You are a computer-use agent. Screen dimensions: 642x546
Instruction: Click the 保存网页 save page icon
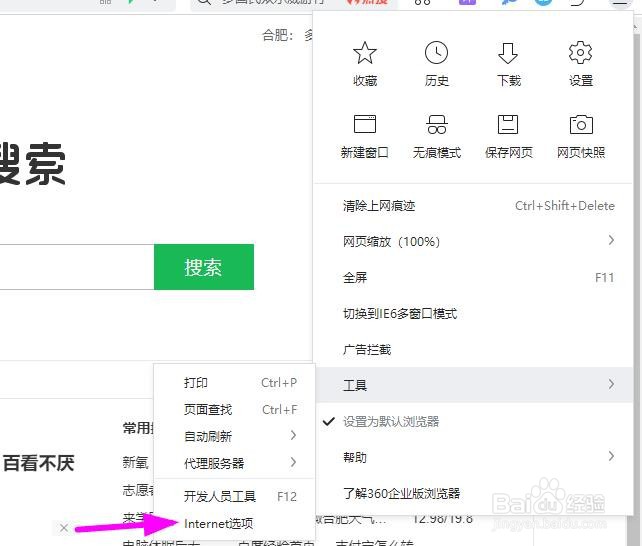(x=508, y=124)
